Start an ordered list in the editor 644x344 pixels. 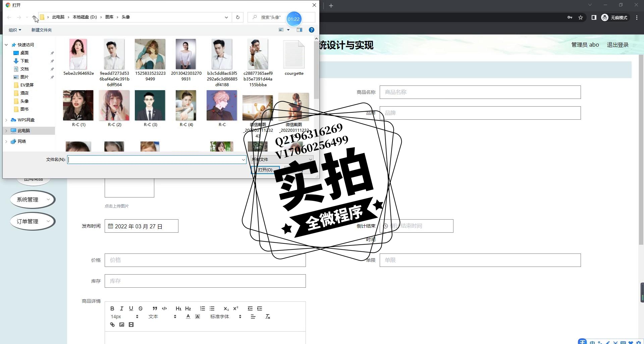pyautogui.click(x=202, y=308)
